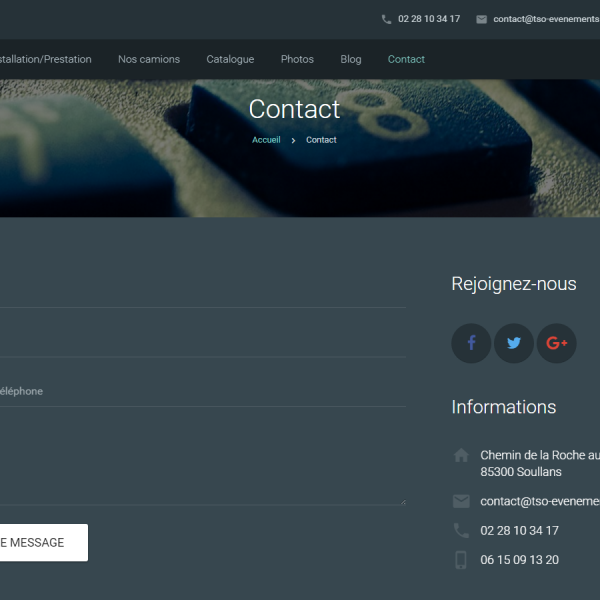Click the home address icon under Informations
The width and height of the screenshot is (600, 600).
461,455
